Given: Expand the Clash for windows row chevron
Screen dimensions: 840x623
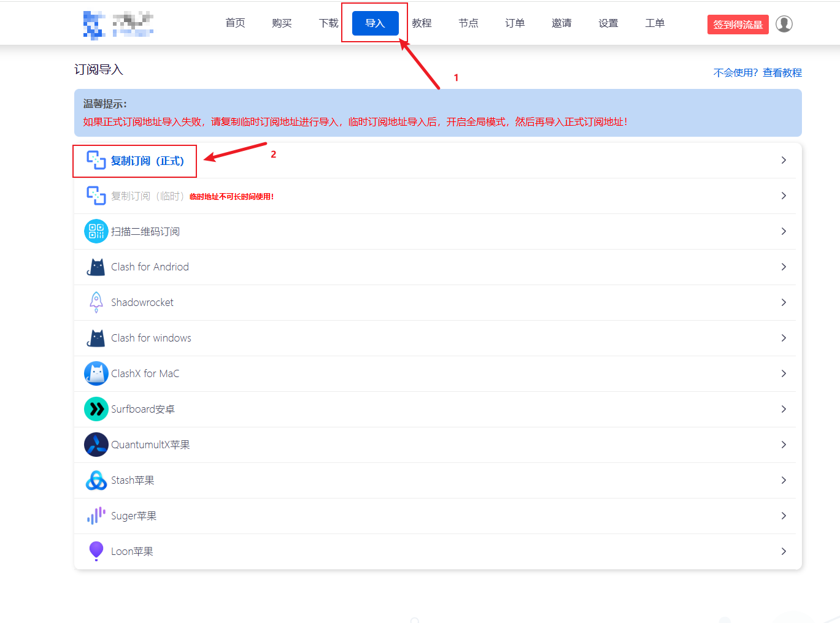Looking at the screenshot, I should tap(784, 338).
